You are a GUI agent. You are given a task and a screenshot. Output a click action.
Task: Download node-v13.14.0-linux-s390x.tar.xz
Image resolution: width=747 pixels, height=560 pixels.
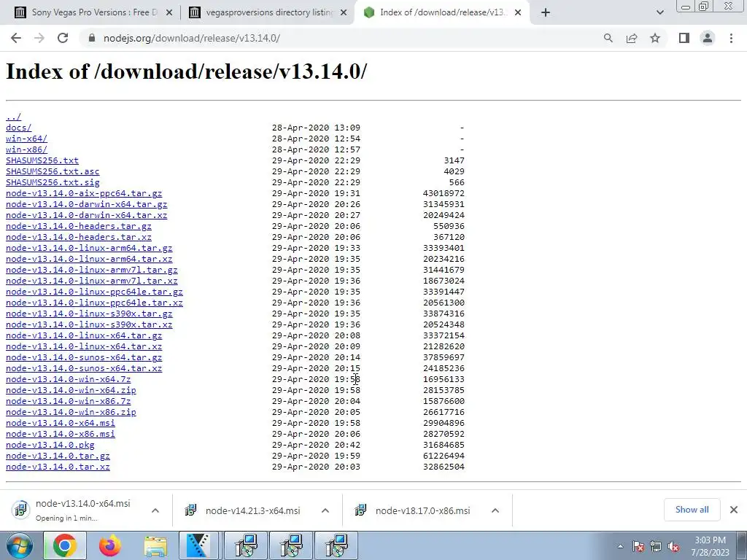pyautogui.click(x=89, y=324)
